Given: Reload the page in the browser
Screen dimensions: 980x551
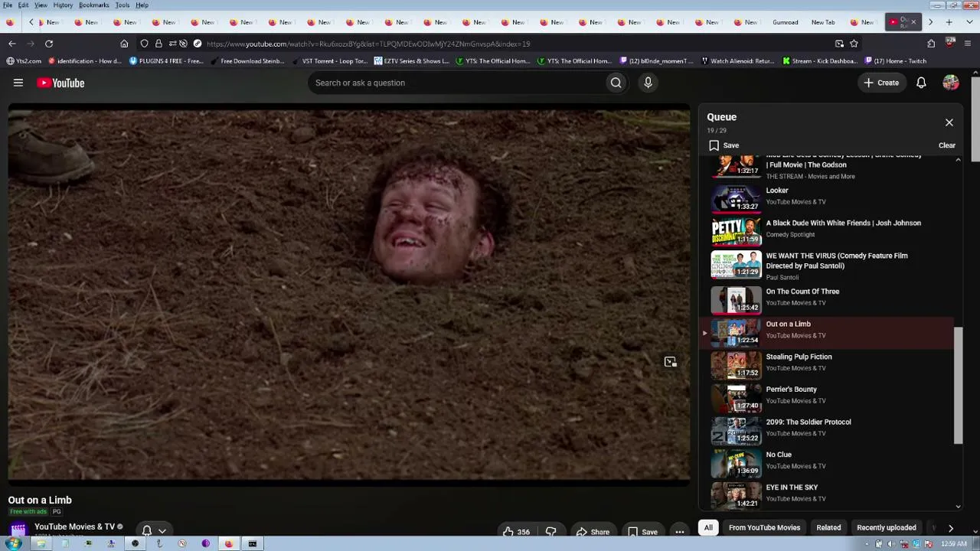Looking at the screenshot, I should pos(49,44).
